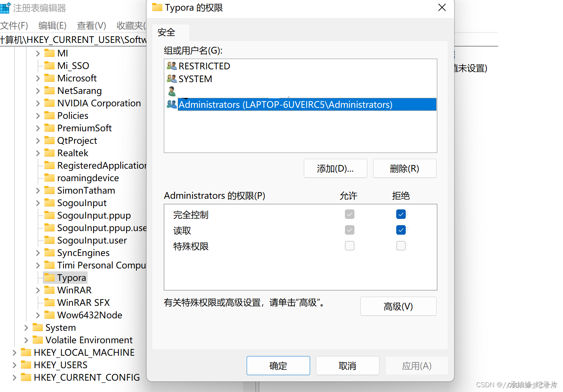Click the 添加(D)... button
Screen dimensions: 563x392
(x=335, y=168)
